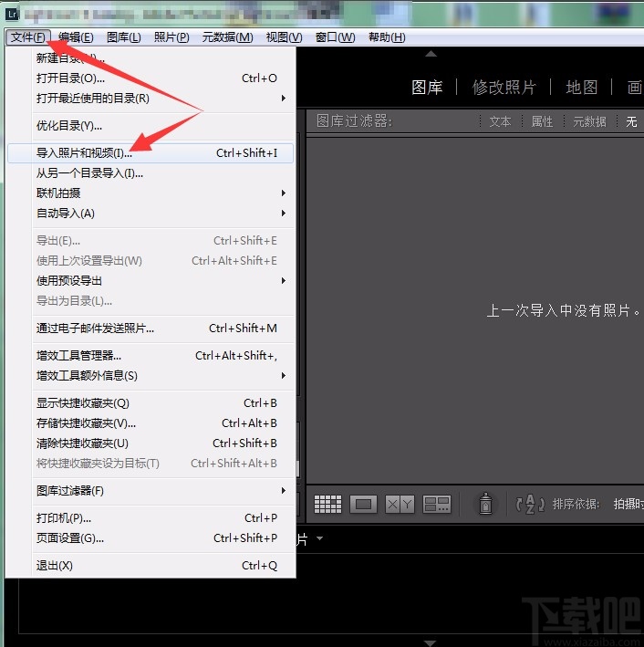Open 增效工具管理器 menu item
Screen dimensions: 644x647
[x=151, y=356]
